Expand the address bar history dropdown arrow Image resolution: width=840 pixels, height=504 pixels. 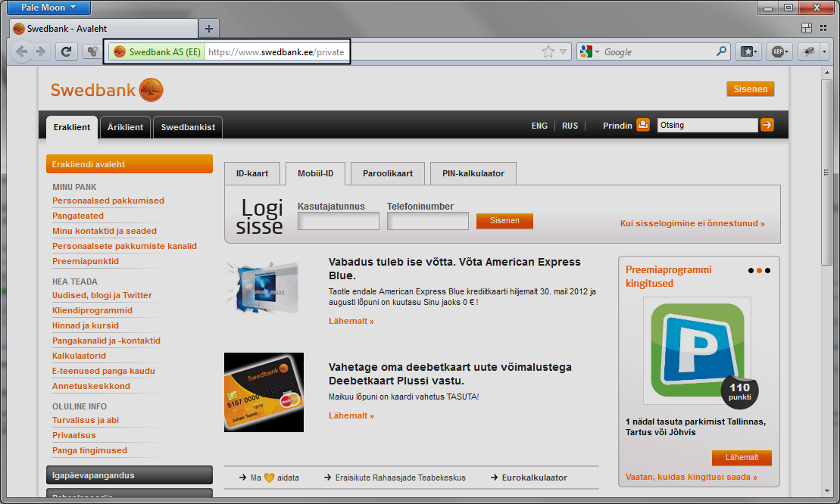click(x=563, y=52)
